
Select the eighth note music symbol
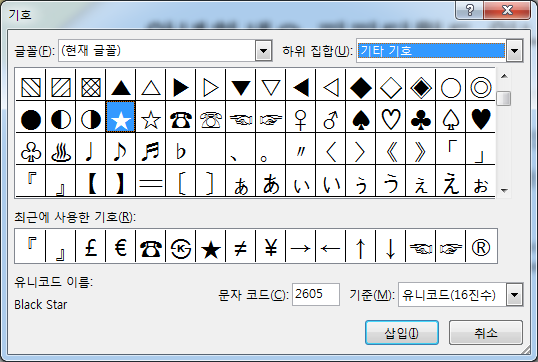tap(121, 151)
